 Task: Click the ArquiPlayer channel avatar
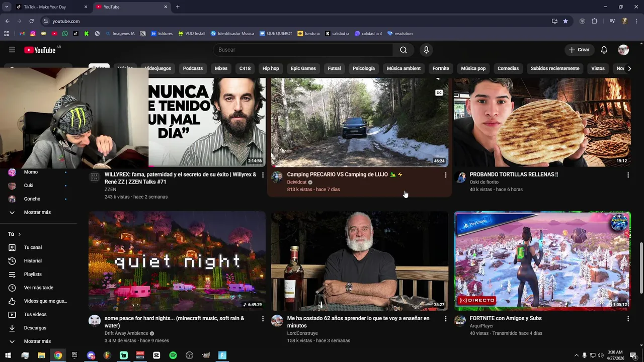coord(460,321)
